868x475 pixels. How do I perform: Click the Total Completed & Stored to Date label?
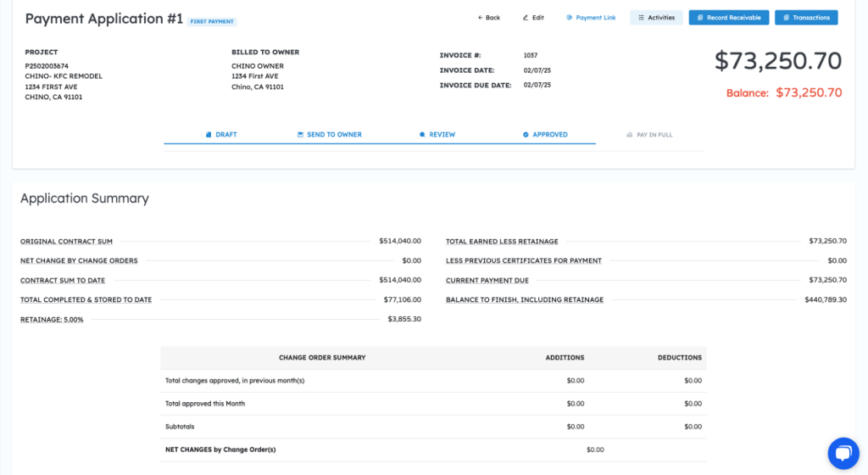point(86,299)
